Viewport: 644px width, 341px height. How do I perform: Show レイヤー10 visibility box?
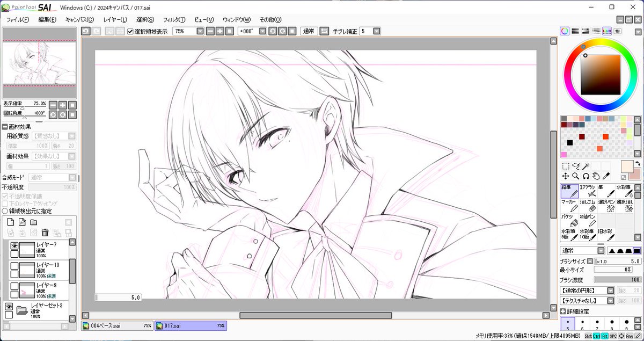tap(14, 265)
